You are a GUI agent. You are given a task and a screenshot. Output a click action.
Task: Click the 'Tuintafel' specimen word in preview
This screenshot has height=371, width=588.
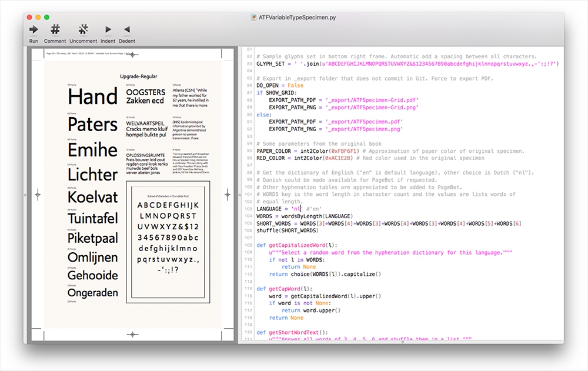[x=93, y=218]
